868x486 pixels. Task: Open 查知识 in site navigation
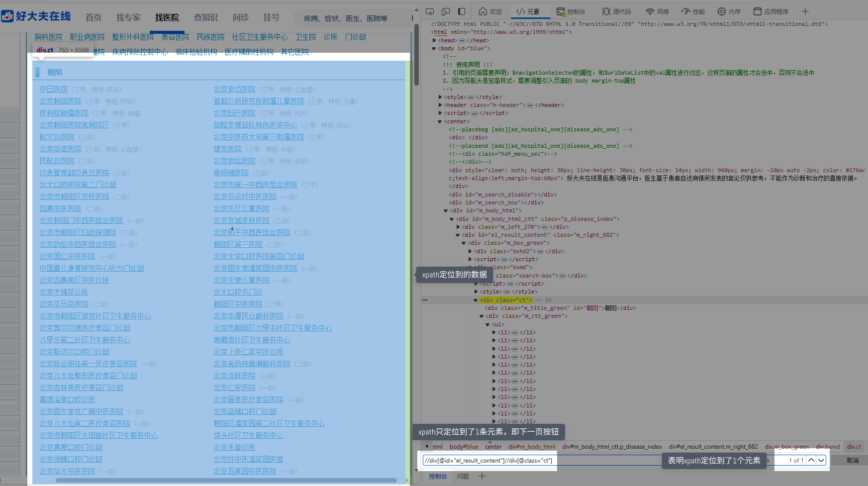click(x=206, y=17)
